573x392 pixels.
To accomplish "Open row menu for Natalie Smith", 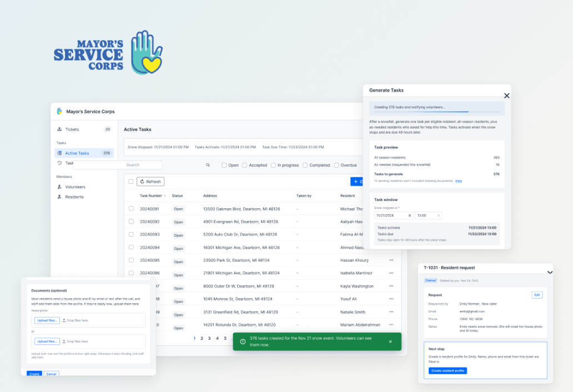I will [391, 312].
